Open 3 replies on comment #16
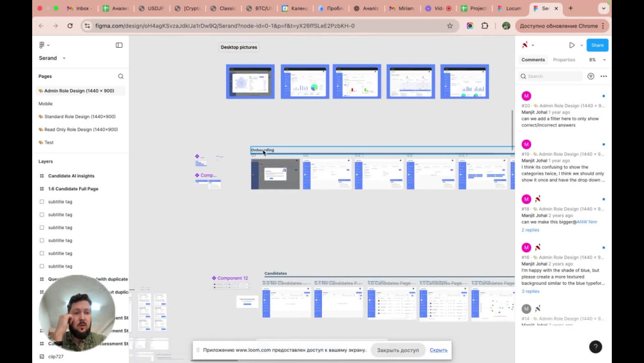Viewport: 644px width, 363px height. [530, 291]
